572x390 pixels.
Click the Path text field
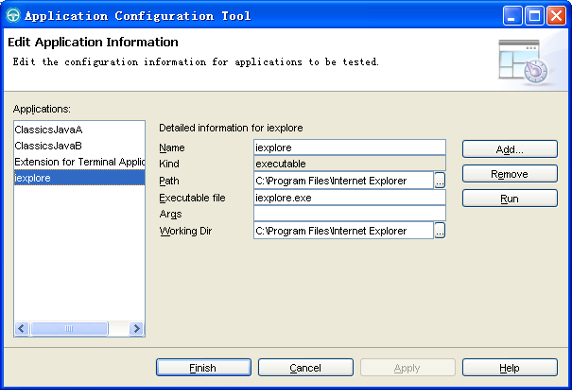(343, 181)
